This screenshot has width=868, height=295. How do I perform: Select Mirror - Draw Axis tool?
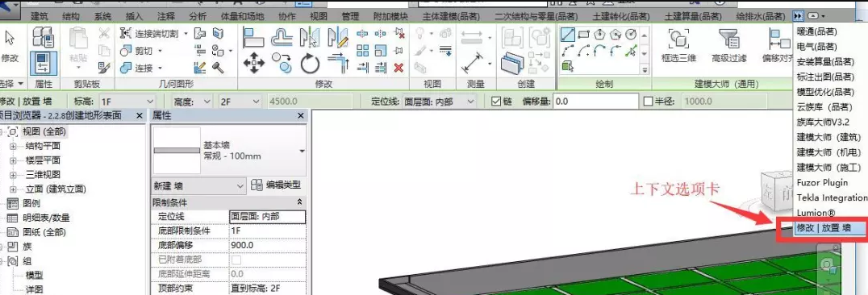pyautogui.click(x=338, y=37)
